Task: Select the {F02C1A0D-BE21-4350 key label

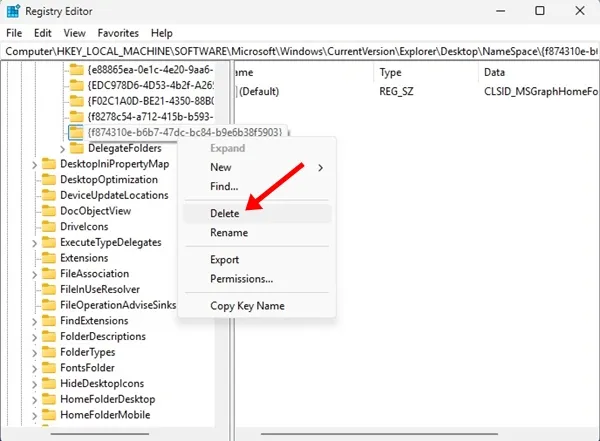Action: (151, 101)
